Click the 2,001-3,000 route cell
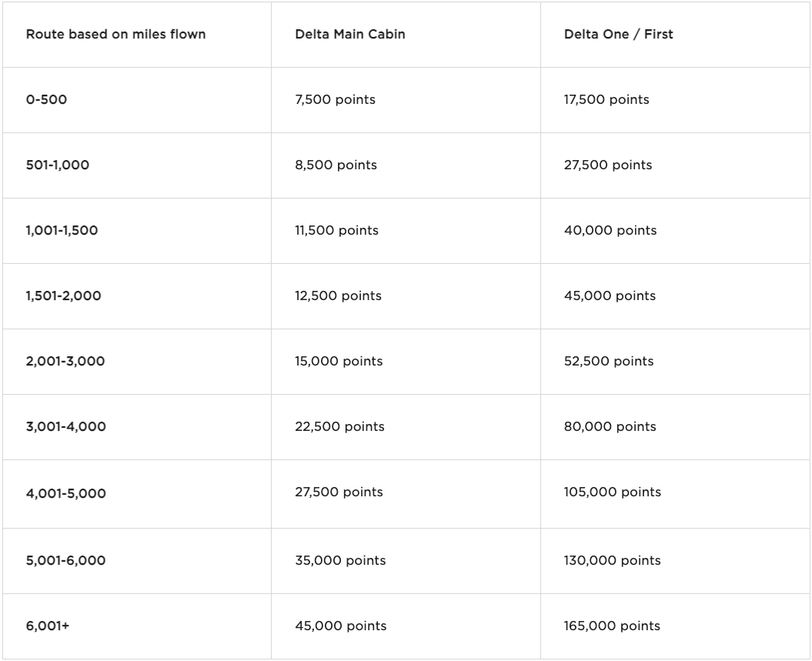 pyautogui.click(x=65, y=361)
